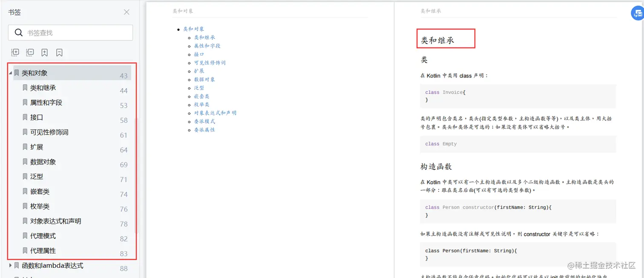Close the 书签 bookmarks panel
Screen dimensions: 644x278
[126, 12]
